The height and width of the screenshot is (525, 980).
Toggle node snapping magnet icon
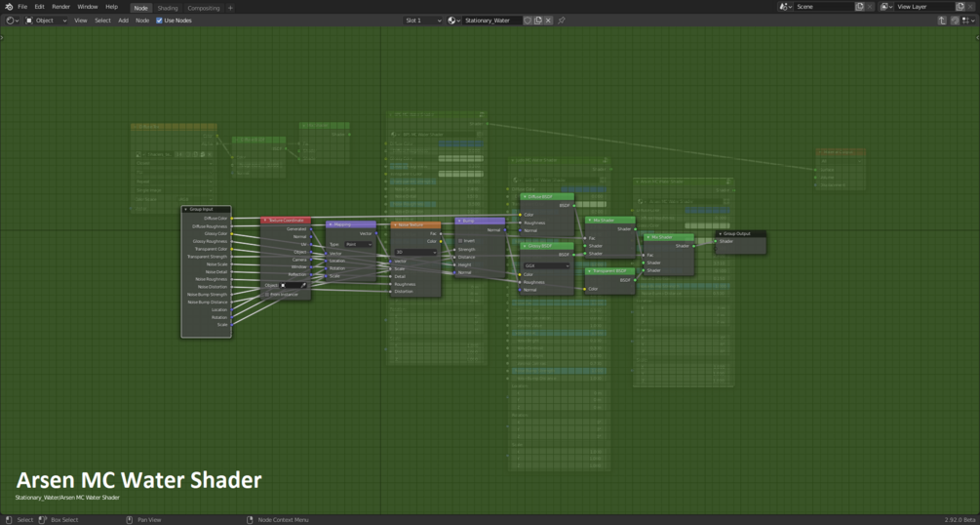point(955,20)
